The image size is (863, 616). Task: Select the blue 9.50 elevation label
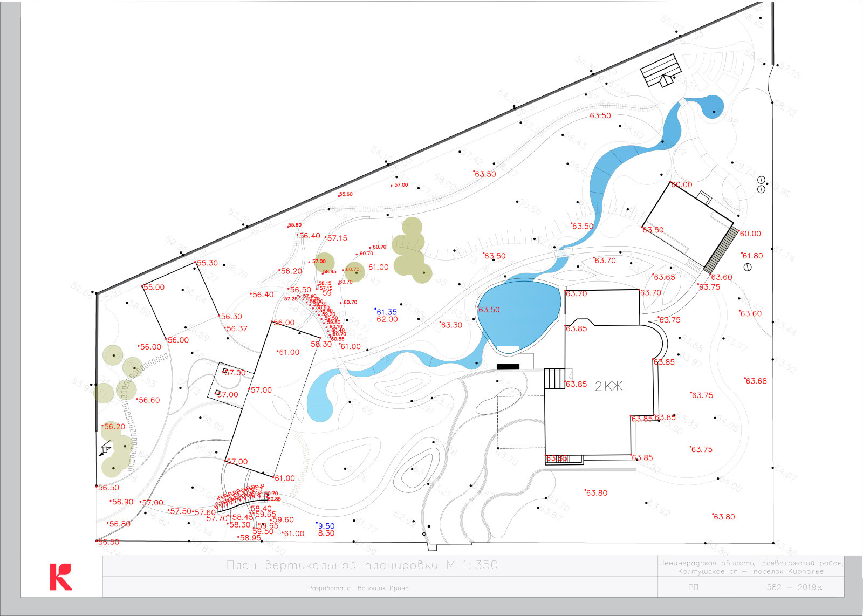pyautogui.click(x=326, y=526)
